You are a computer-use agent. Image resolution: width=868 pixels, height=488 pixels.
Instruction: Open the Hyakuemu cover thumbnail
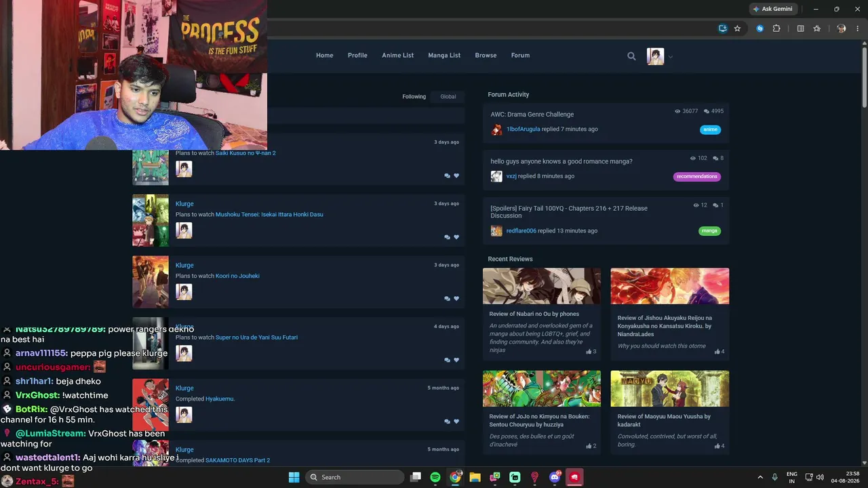[151, 405]
